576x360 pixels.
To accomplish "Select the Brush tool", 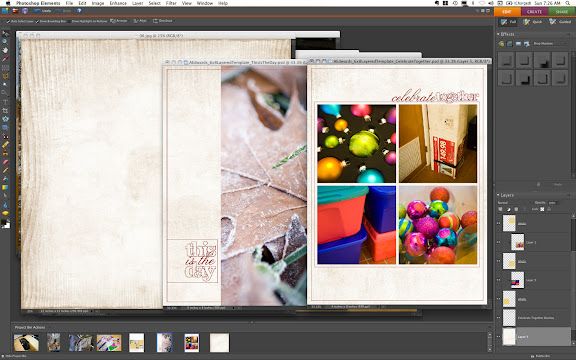I will (x=5, y=170).
